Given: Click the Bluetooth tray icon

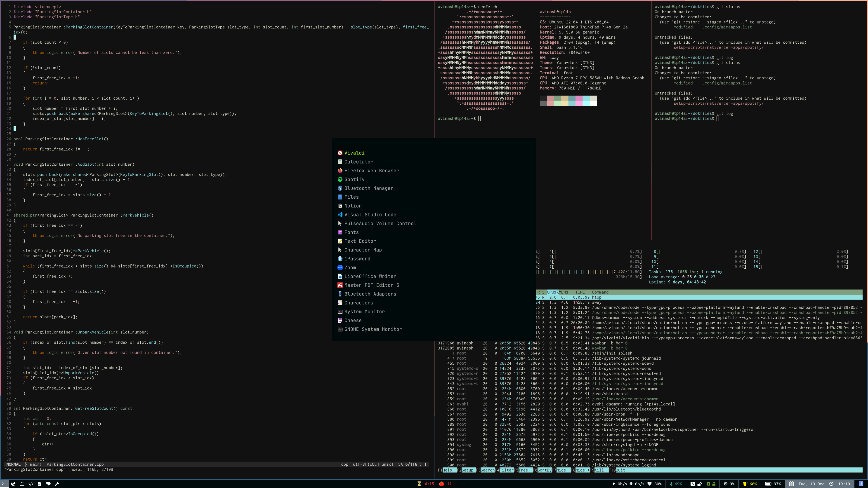Looking at the screenshot, I should click(x=861, y=484).
